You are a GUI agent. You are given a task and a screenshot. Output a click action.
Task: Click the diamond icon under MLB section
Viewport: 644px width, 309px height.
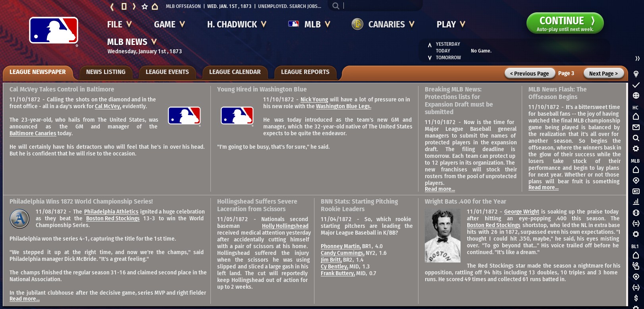(x=636, y=181)
